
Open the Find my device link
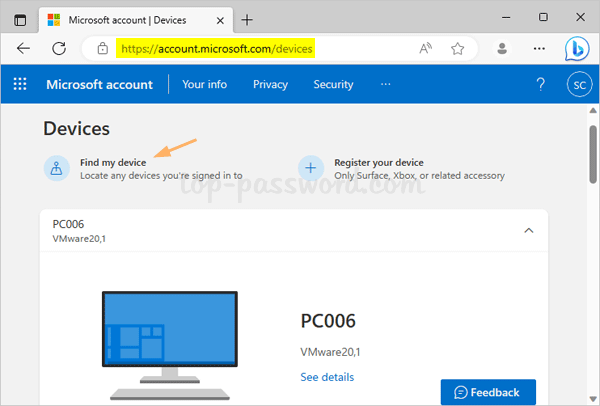tap(113, 163)
